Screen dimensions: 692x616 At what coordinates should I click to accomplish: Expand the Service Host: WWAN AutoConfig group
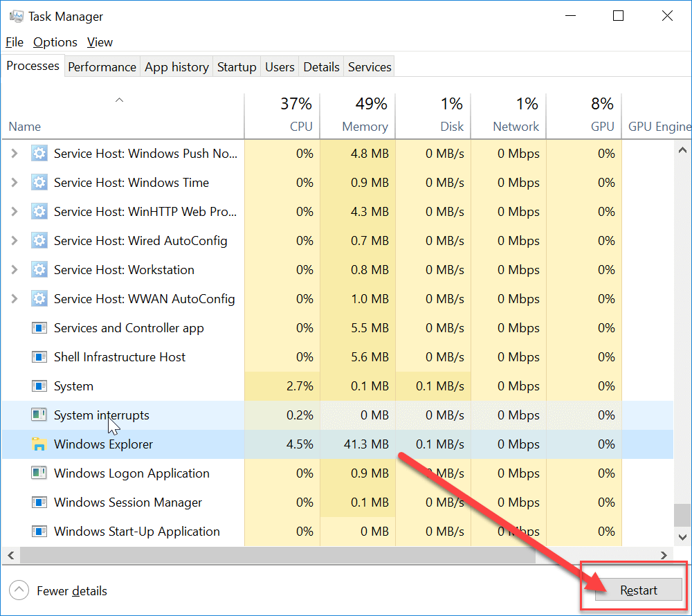(x=15, y=299)
